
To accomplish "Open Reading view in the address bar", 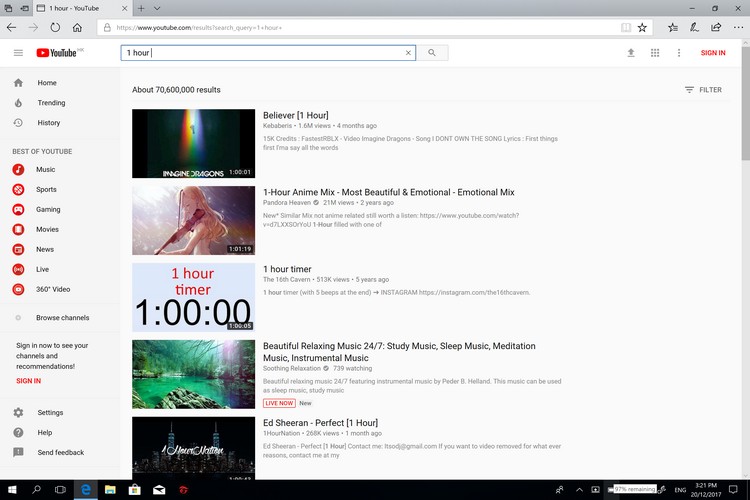I will (626, 27).
